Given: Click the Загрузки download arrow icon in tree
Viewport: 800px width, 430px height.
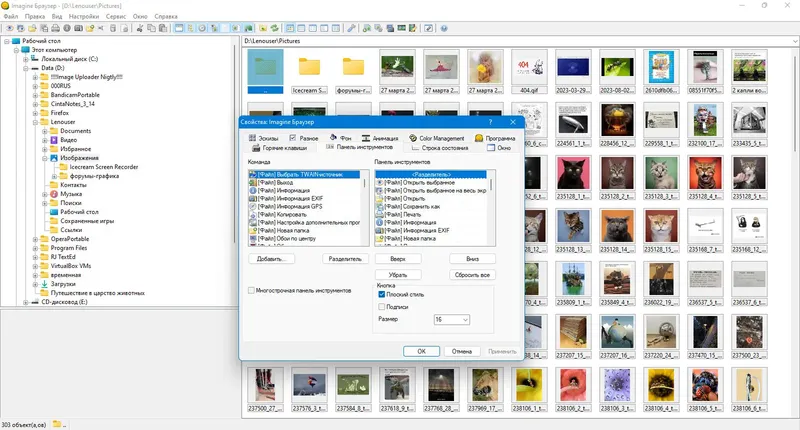Looking at the screenshot, I should coord(44,284).
